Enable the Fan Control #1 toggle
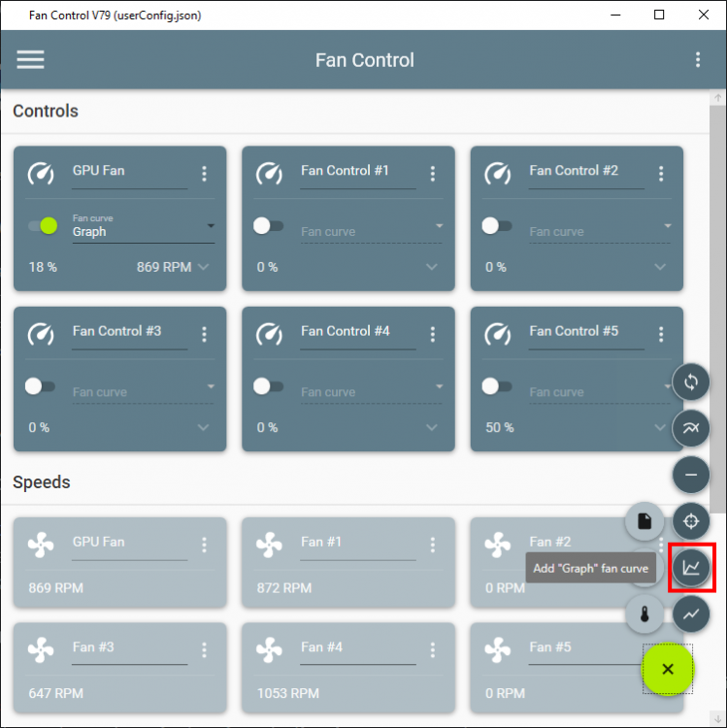Viewport: 727px width, 728px height. point(269,225)
